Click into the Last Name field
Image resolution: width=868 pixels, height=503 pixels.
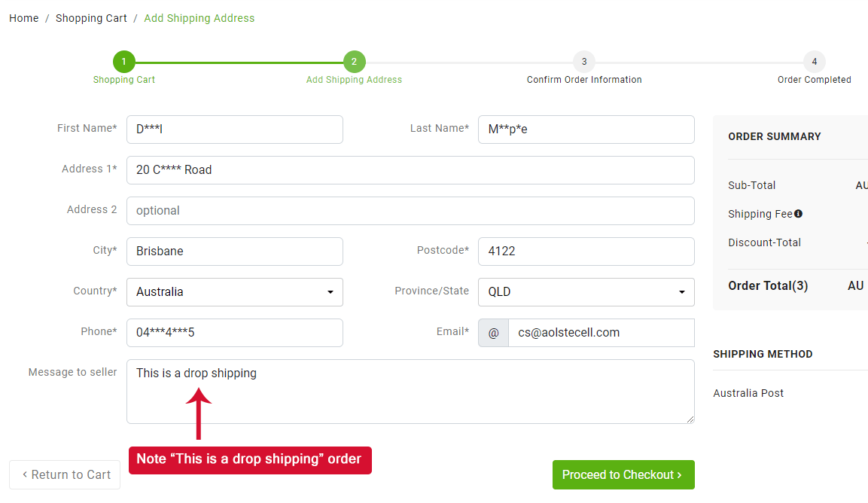click(586, 130)
